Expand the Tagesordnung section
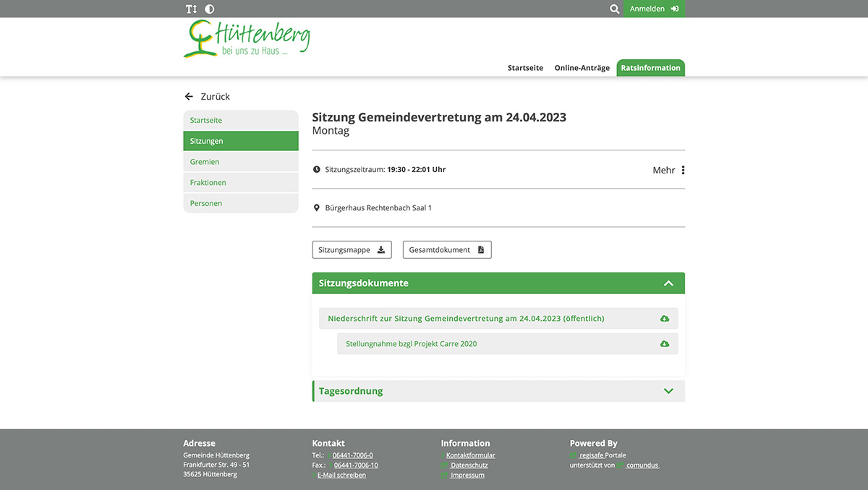The height and width of the screenshot is (490, 868). (x=668, y=390)
